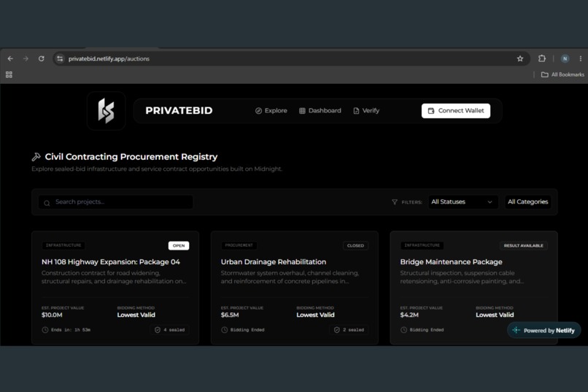Click Lowest Valid on NH 108 card
The width and height of the screenshot is (588, 392).
pos(136,315)
